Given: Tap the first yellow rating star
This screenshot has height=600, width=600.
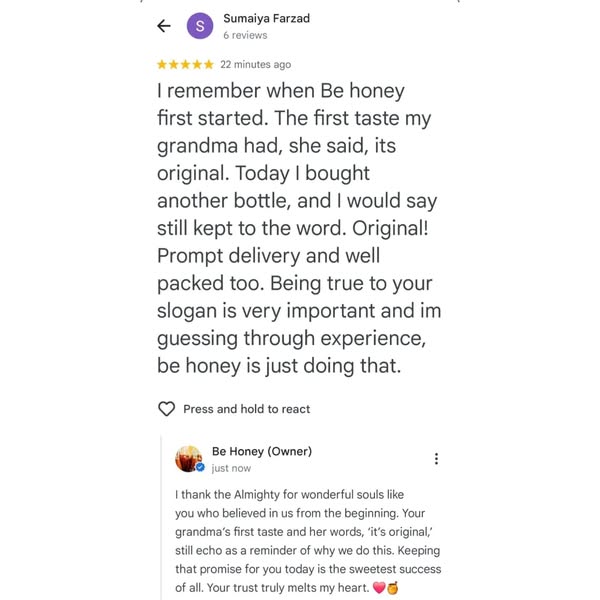Looking at the screenshot, I should [x=162, y=65].
